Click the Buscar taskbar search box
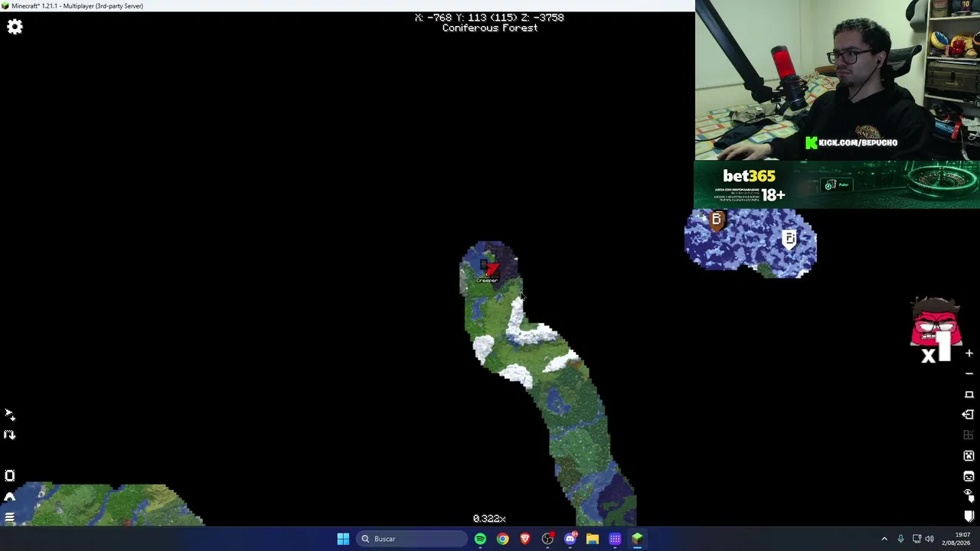The image size is (980, 551). pos(412,539)
